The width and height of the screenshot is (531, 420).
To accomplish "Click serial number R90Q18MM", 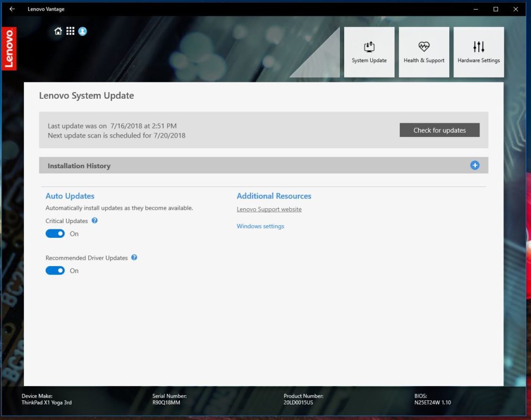I will pyautogui.click(x=166, y=402).
